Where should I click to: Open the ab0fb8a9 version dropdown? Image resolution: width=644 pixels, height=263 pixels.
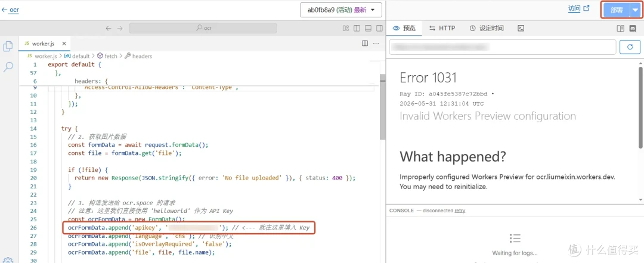[x=341, y=10]
